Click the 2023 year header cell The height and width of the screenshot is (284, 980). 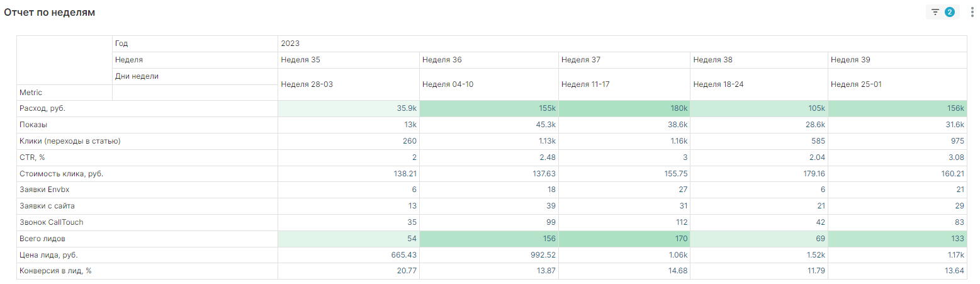tap(290, 43)
